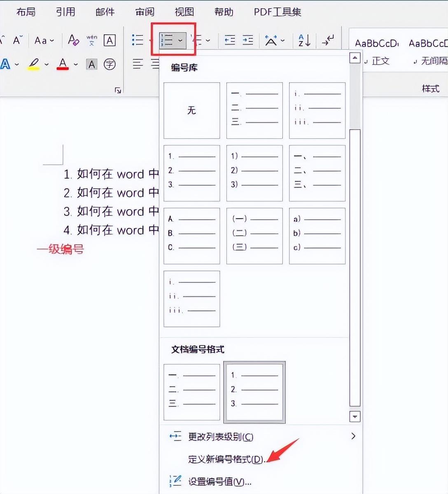Open the 更改列表级别 submenu
The image size is (448, 494).
pyautogui.click(x=262, y=436)
